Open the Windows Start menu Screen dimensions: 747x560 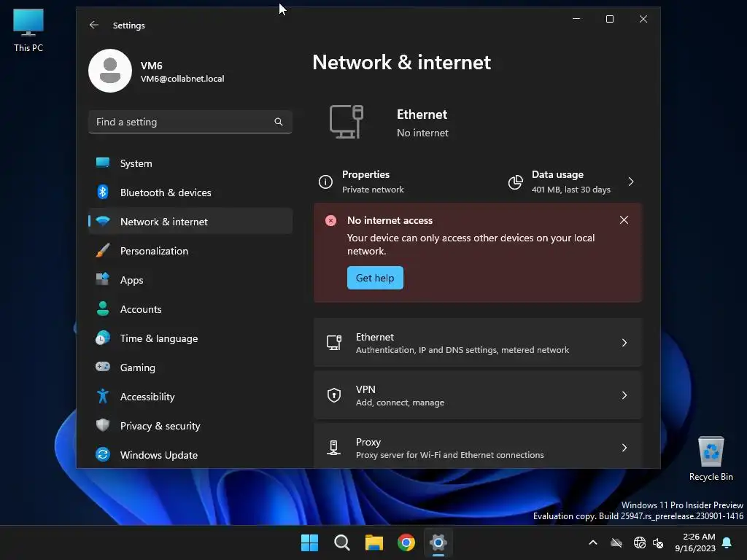pyautogui.click(x=309, y=542)
